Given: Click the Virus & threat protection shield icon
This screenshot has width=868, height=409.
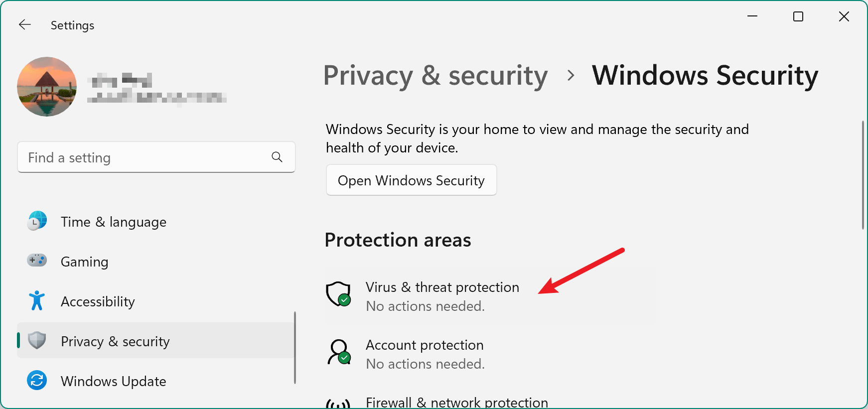Looking at the screenshot, I should (338, 294).
